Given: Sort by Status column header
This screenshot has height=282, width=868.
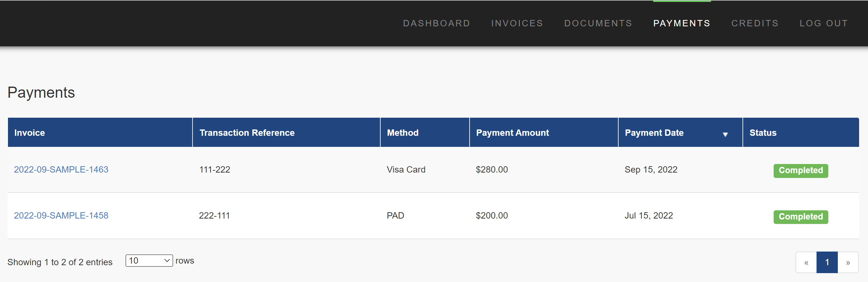Looking at the screenshot, I should (801, 133).
